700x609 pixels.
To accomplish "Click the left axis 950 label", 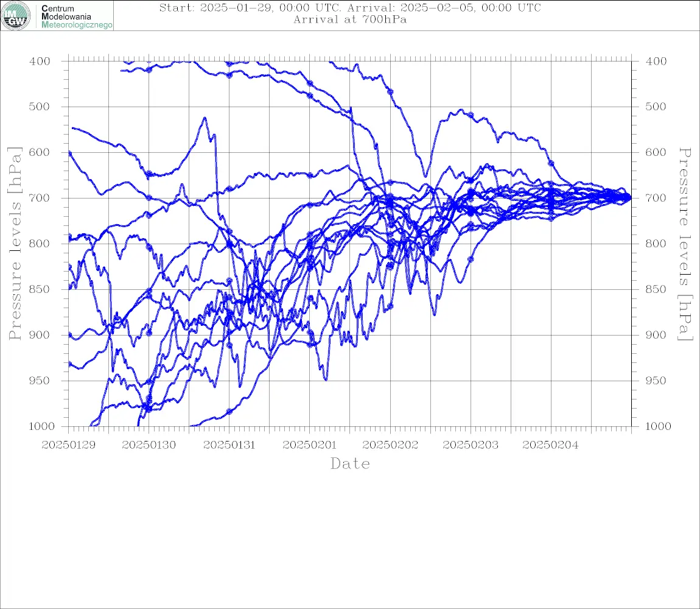I will pos(40,381).
